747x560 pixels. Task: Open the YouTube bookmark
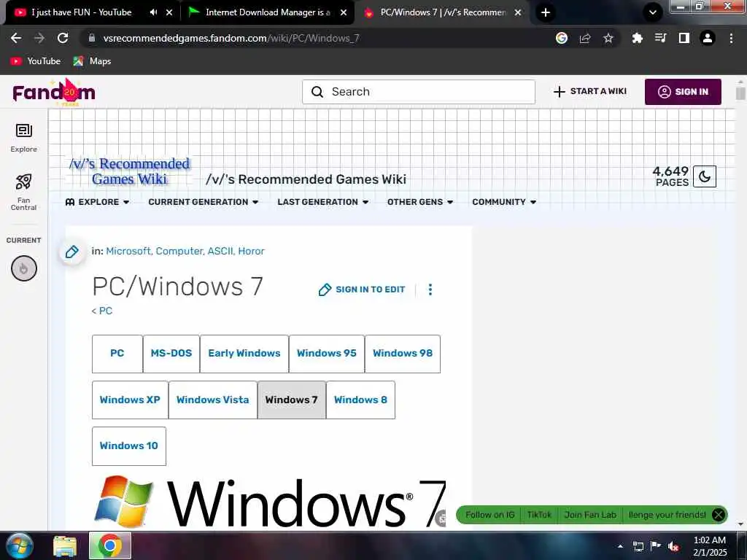coord(36,61)
